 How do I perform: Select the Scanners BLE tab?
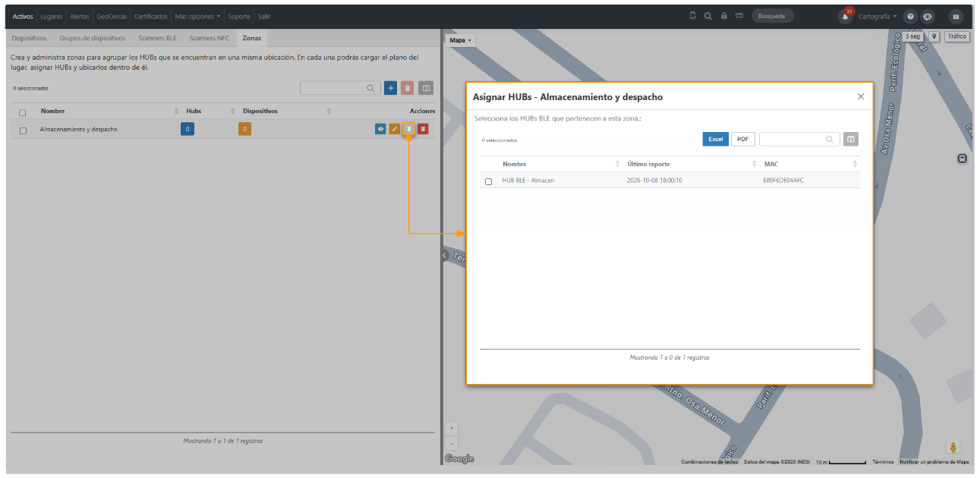click(x=157, y=38)
